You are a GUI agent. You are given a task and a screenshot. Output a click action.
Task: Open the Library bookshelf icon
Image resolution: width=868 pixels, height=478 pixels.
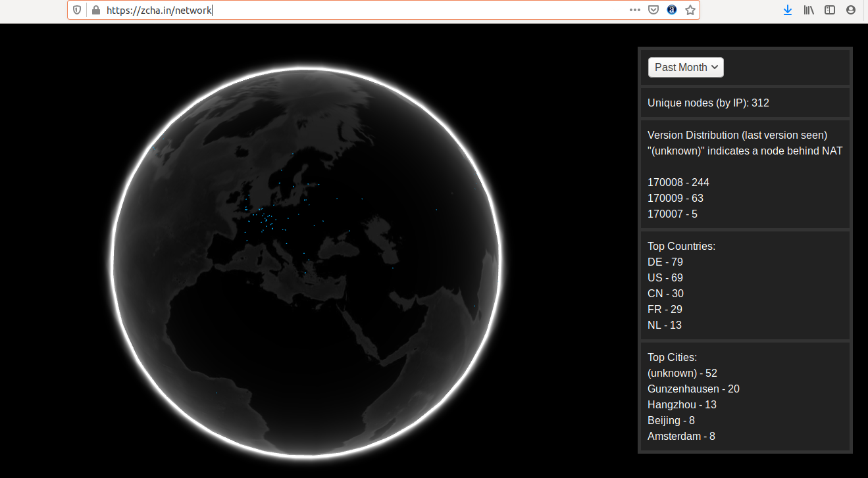809,10
